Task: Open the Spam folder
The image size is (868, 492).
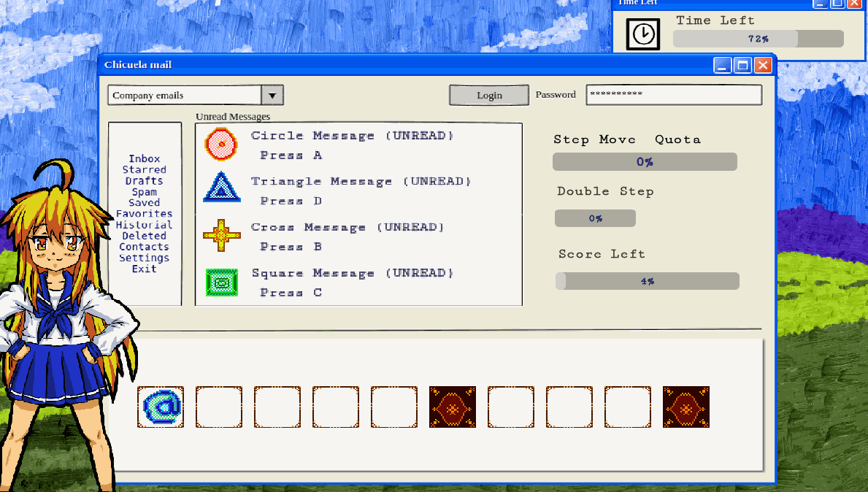Action: pyautogui.click(x=144, y=192)
